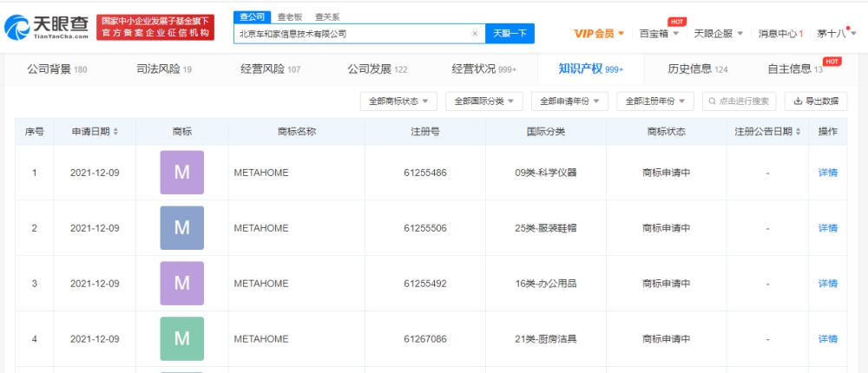The height and width of the screenshot is (373, 868).
Task: Click METAHOME name in row 3
Action: [261, 284]
